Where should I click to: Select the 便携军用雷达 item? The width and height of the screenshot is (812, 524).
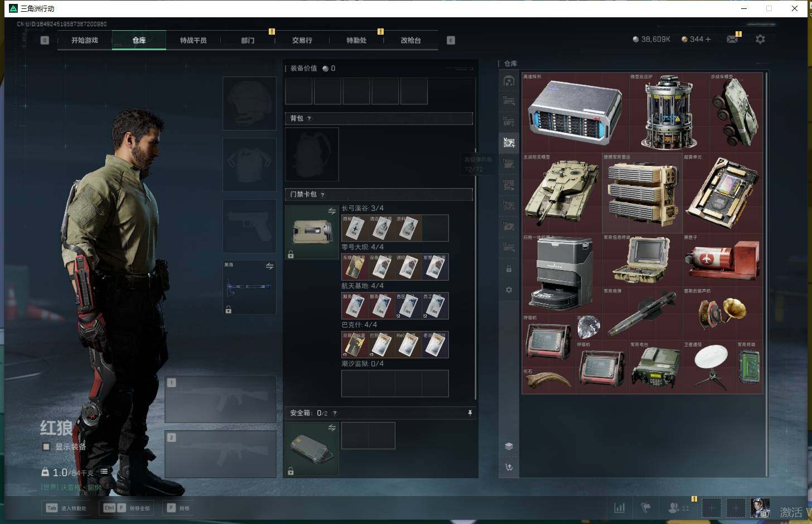tap(642, 193)
